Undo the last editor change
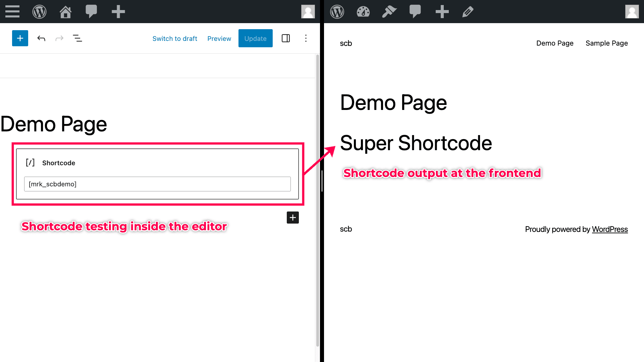Screen dimensions: 644x362 coord(41,38)
